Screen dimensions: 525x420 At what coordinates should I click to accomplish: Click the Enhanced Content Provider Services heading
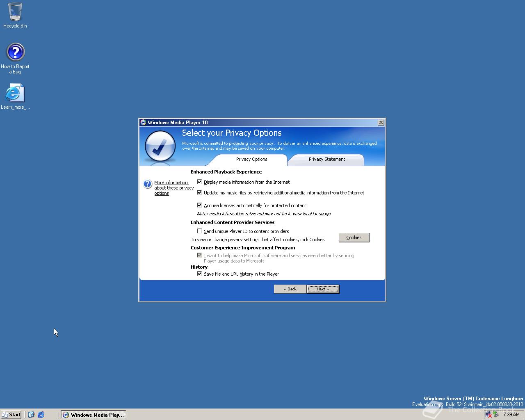tap(233, 222)
